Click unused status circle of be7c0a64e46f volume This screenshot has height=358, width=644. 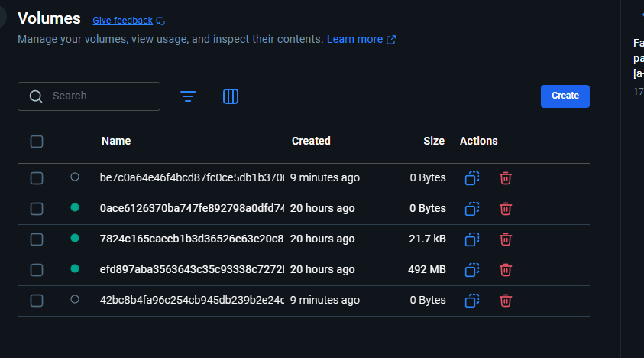pos(75,177)
